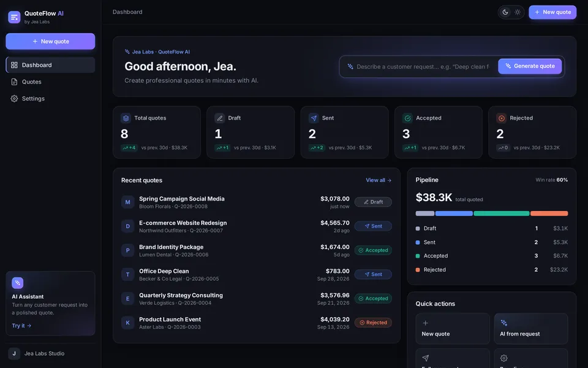
Task: Open Quotes in the sidebar
Action: coord(50,82)
